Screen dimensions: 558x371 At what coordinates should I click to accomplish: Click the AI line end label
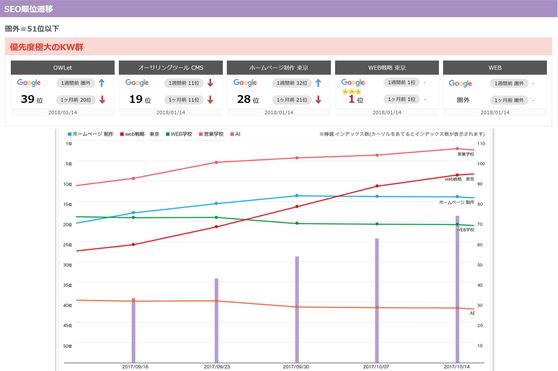(x=472, y=313)
